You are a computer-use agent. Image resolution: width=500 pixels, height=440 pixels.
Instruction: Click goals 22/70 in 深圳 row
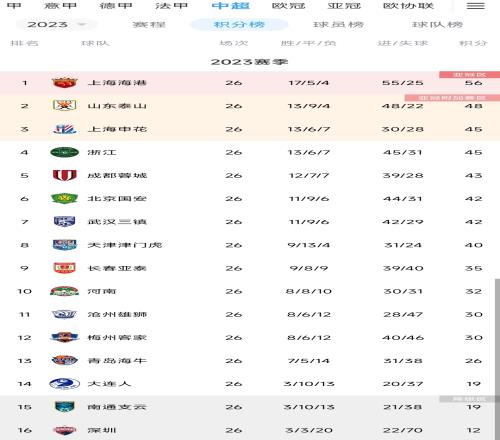(x=403, y=430)
